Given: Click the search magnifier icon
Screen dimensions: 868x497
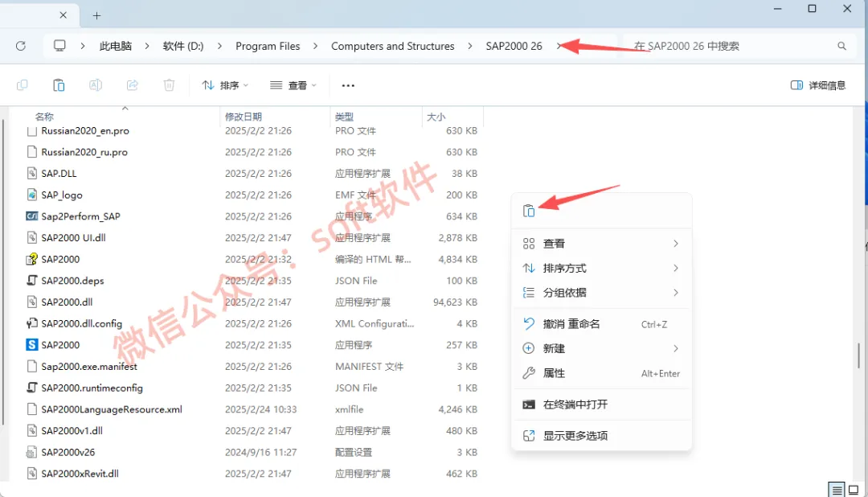Looking at the screenshot, I should [x=841, y=46].
